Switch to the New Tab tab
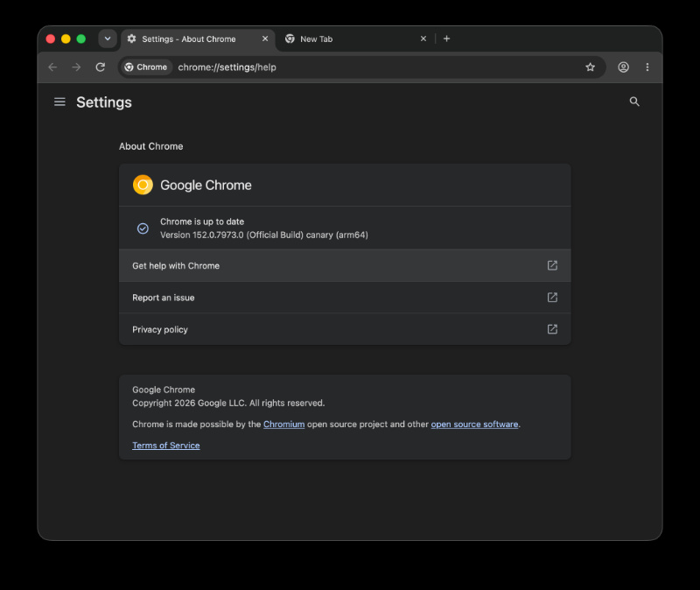 point(356,39)
